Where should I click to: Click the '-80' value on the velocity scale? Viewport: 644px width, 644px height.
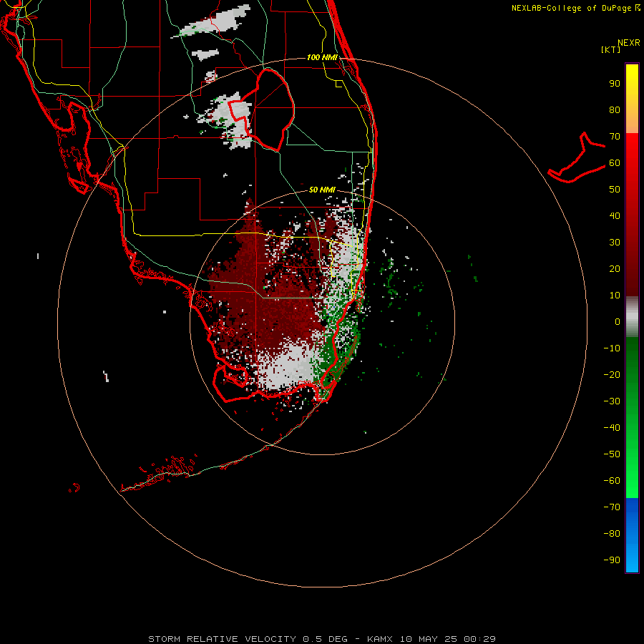coord(612,534)
